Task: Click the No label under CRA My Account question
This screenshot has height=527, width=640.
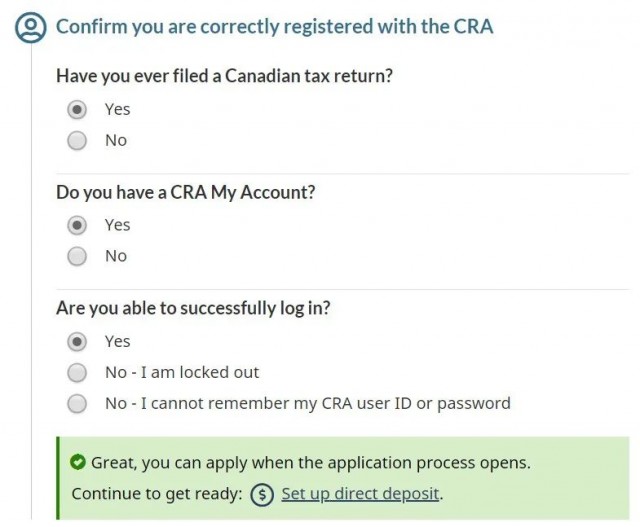Action: tap(116, 256)
